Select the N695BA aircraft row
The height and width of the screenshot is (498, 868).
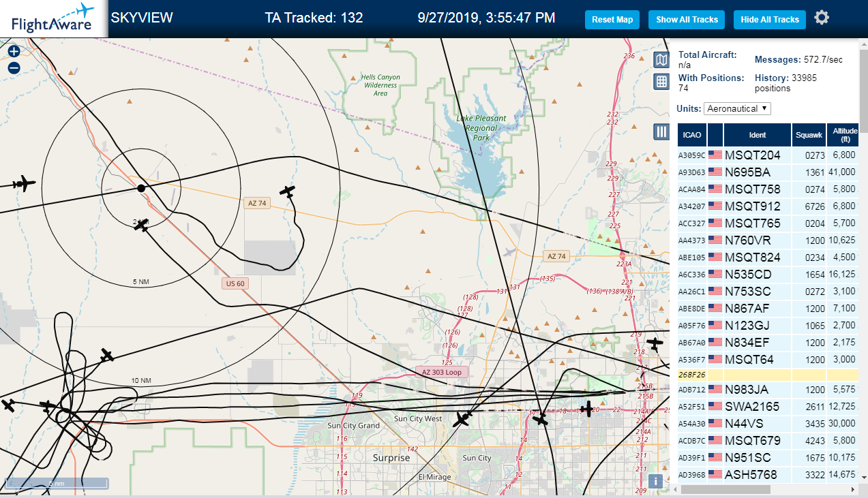(x=768, y=172)
